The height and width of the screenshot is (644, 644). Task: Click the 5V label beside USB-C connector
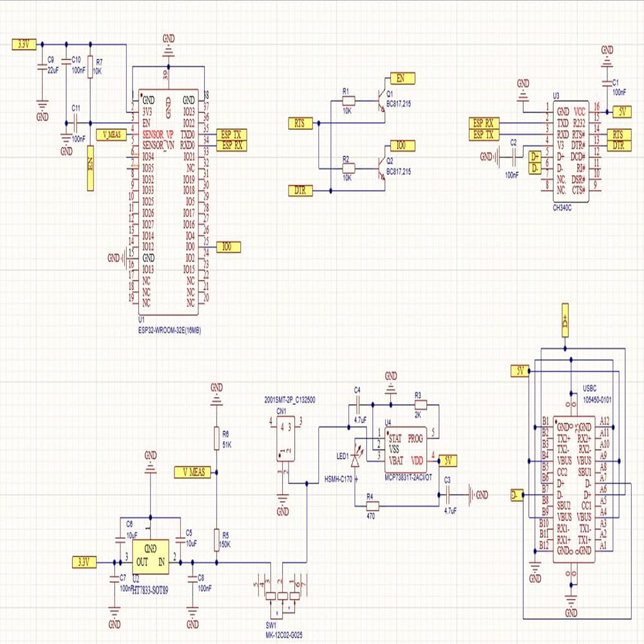(520, 372)
